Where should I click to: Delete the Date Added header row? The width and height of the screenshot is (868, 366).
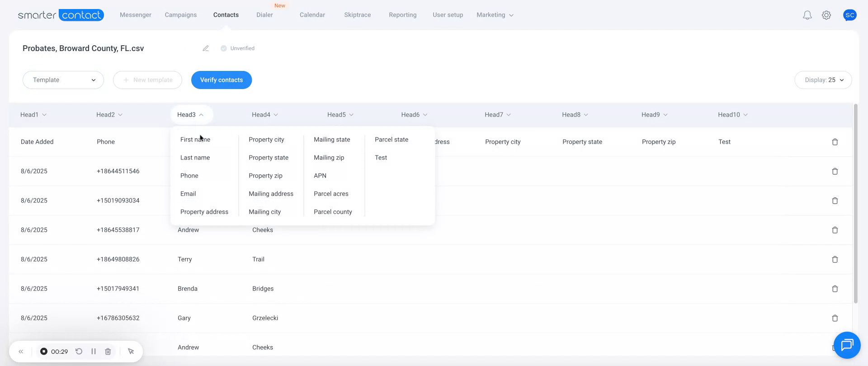835,142
